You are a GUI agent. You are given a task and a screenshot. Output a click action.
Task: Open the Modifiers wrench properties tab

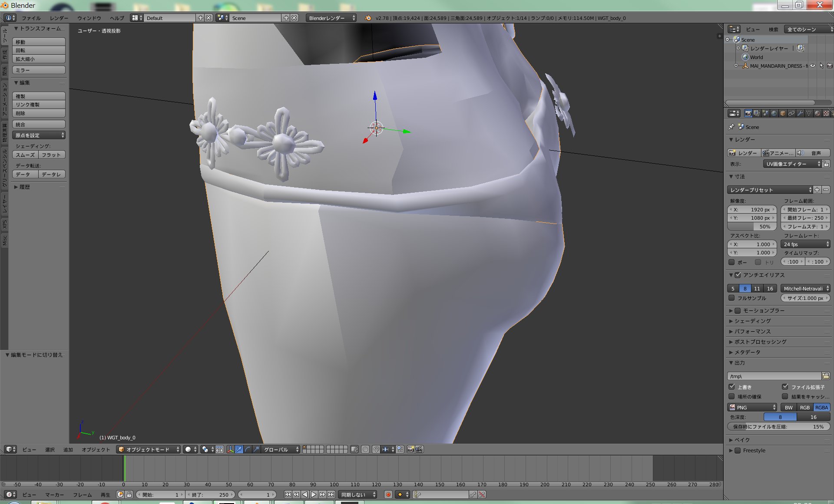tap(800, 113)
